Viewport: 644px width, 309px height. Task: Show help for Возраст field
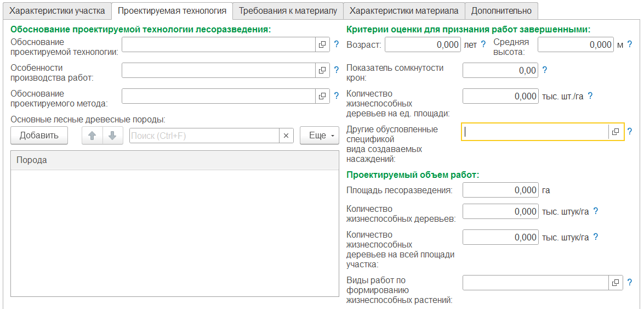483,44
